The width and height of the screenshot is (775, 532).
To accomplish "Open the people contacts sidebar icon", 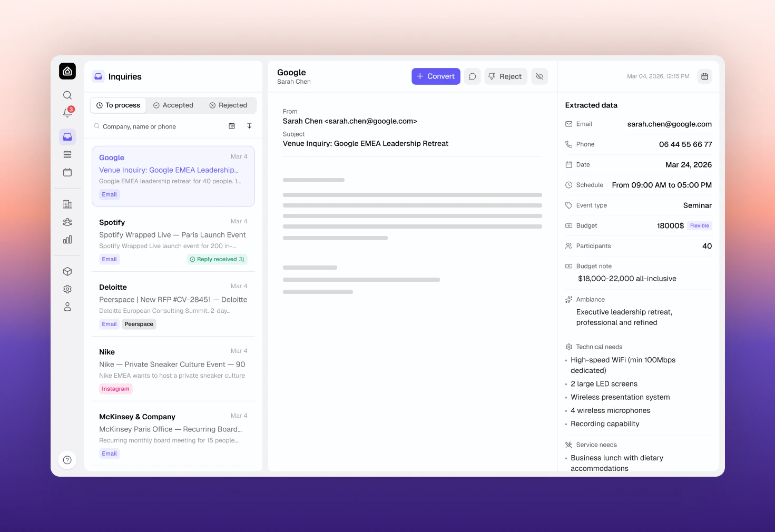I will 67,222.
